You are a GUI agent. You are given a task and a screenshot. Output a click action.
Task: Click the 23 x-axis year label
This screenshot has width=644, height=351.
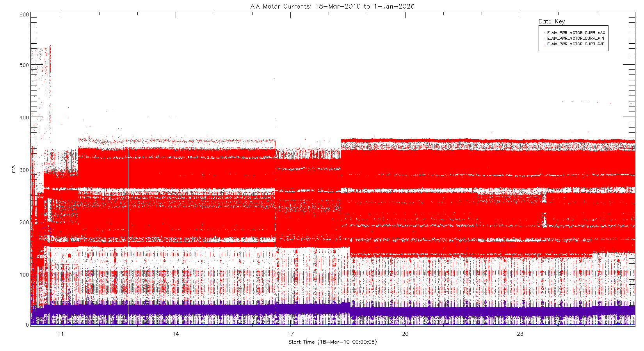pos(520,334)
